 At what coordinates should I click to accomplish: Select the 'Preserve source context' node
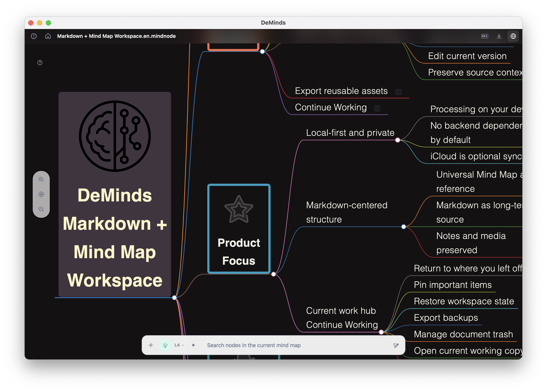tap(475, 72)
